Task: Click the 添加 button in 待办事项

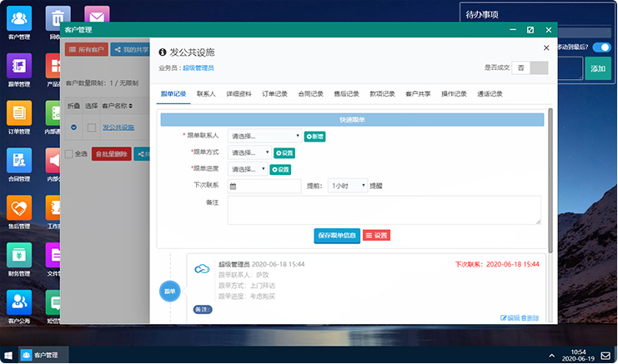Action: pyautogui.click(x=598, y=68)
